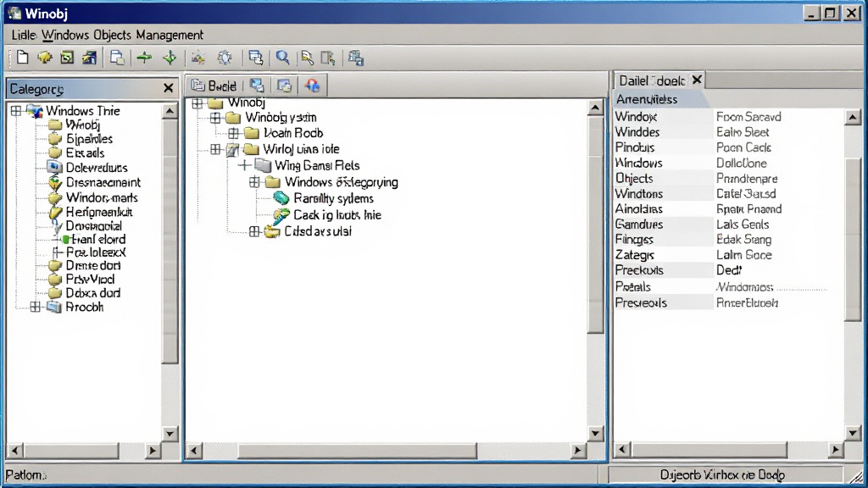
Task: Close the Category panel
Action: click(169, 88)
